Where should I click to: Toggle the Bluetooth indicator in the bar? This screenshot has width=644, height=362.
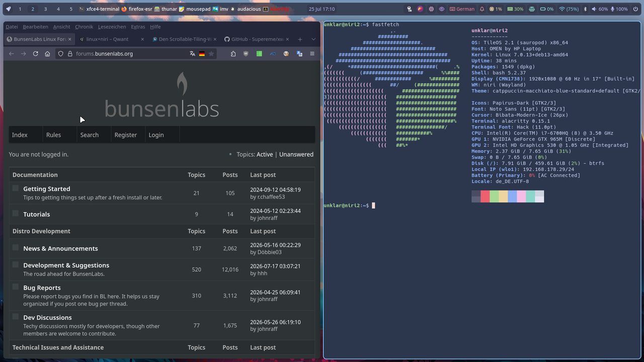pos(585,9)
